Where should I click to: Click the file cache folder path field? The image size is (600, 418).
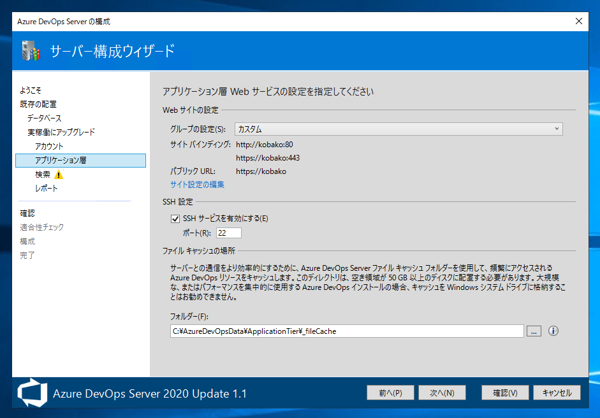click(x=347, y=331)
